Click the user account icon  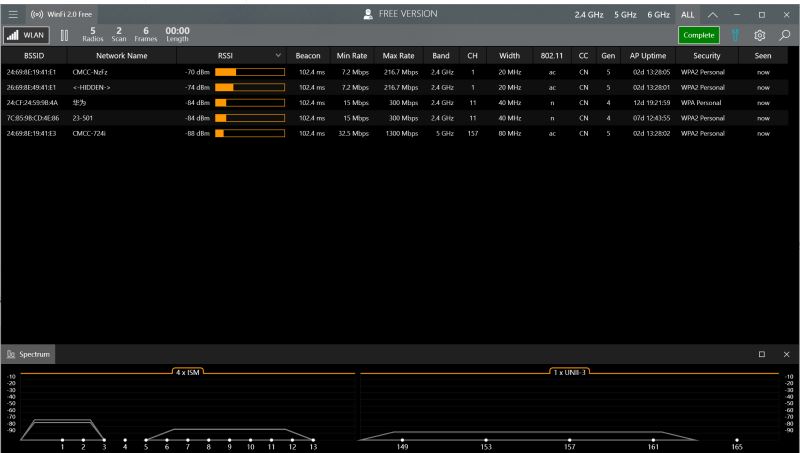click(x=368, y=15)
